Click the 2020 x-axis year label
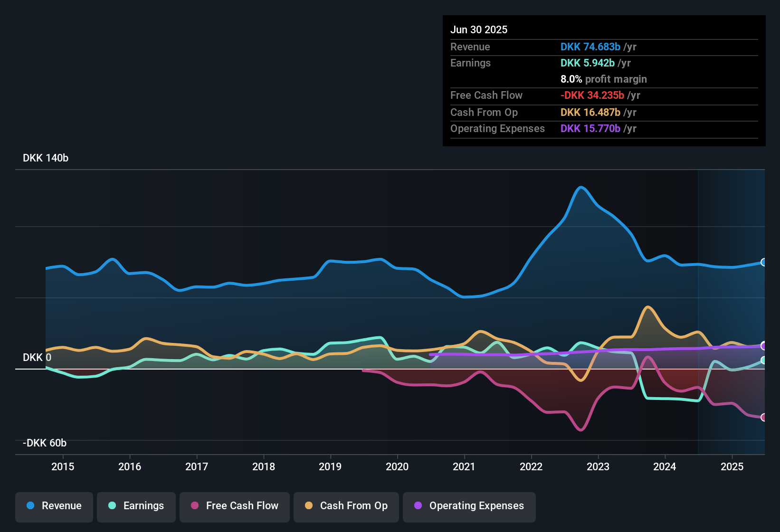780x532 pixels. [397, 466]
